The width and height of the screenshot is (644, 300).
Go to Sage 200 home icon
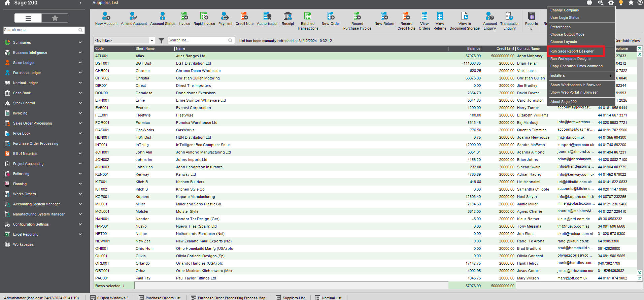click(7, 3)
